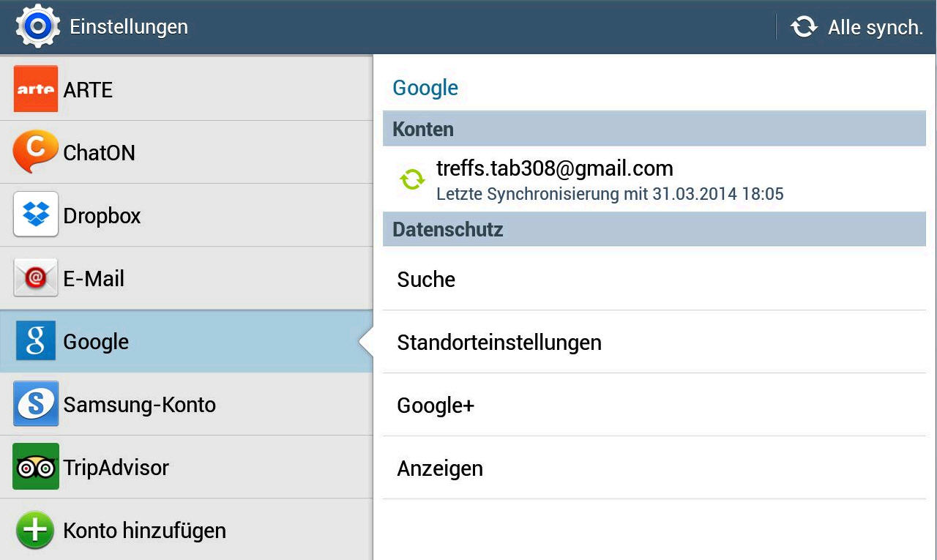Tap the green plus icon
Image resolution: width=937 pixels, height=560 pixels.
coord(35,530)
